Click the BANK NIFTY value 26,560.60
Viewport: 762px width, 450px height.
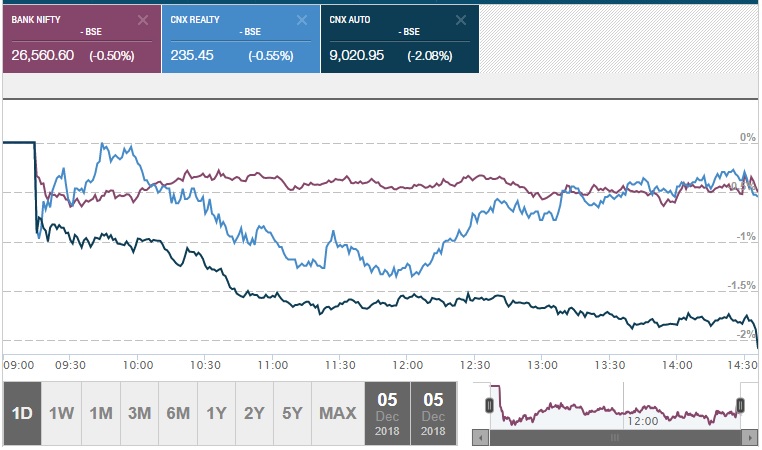click(x=43, y=56)
